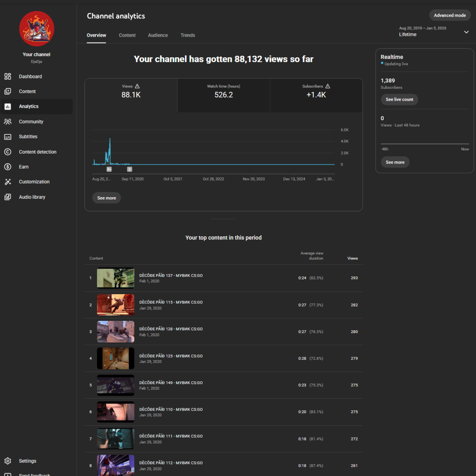Click warning triangle next to Views
This screenshot has height=476, width=476.
(137, 86)
